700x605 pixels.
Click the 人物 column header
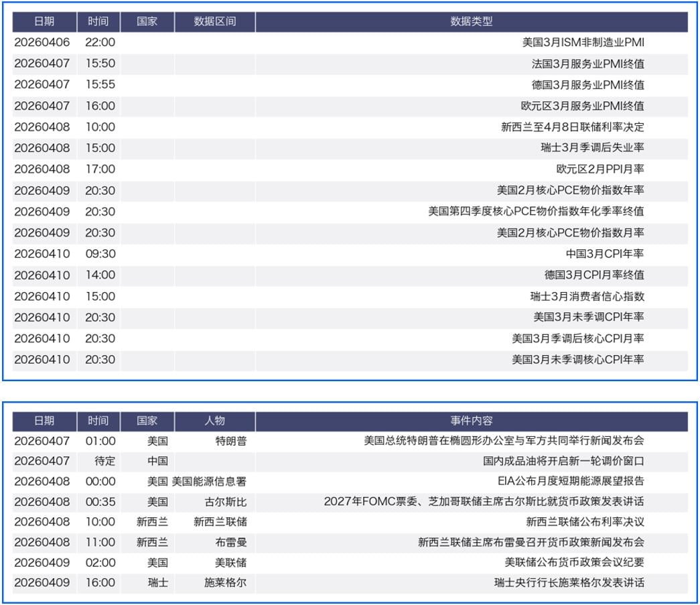214,421
